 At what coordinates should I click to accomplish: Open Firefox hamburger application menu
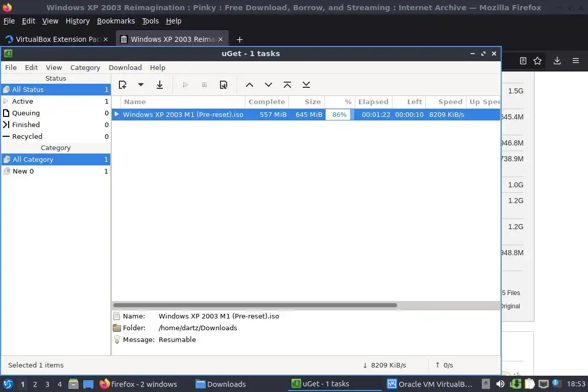click(x=576, y=61)
